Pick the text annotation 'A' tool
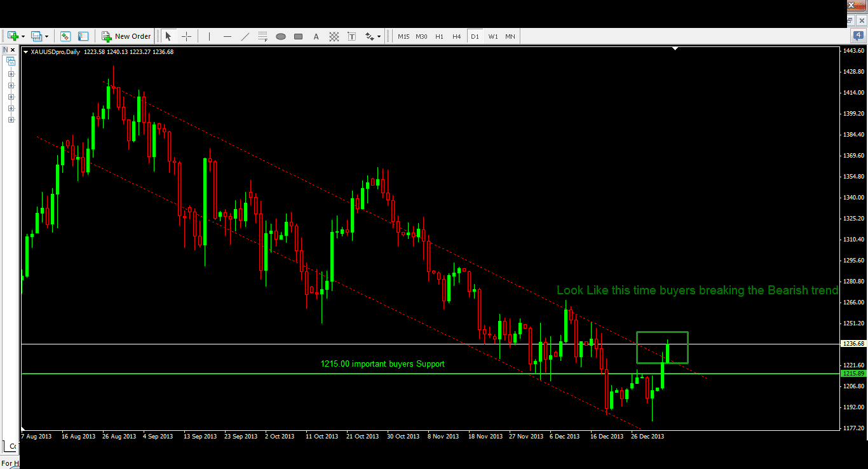The width and height of the screenshot is (868, 469). click(x=316, y=37)
